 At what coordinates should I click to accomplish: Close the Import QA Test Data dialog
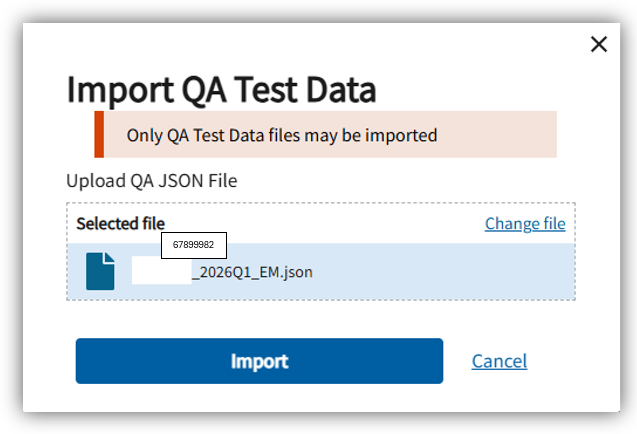click(599, 44)
